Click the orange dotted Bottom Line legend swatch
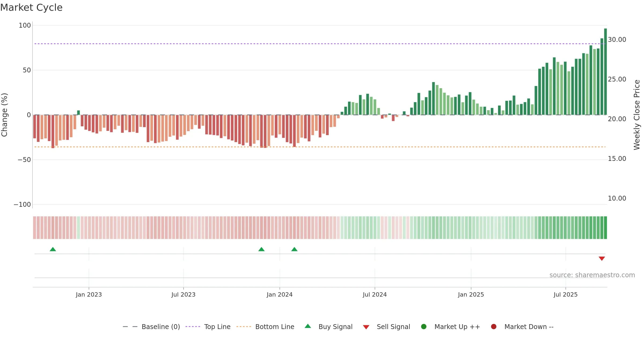The image size is (644, 362). [x=244, y=327]
